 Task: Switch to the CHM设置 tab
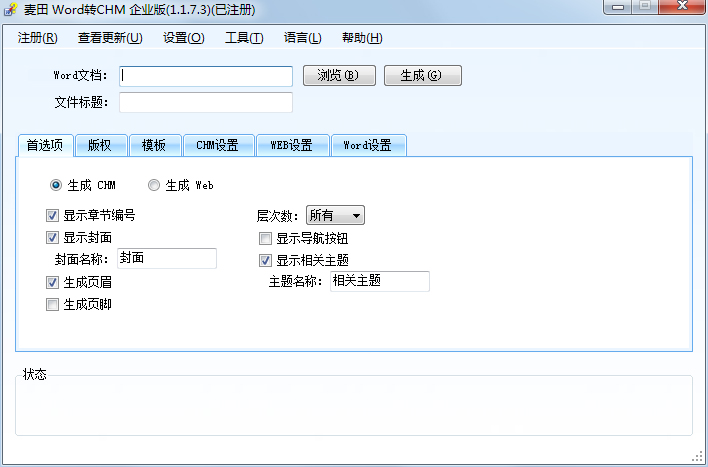pyautogui.click(x=219, y=145)
